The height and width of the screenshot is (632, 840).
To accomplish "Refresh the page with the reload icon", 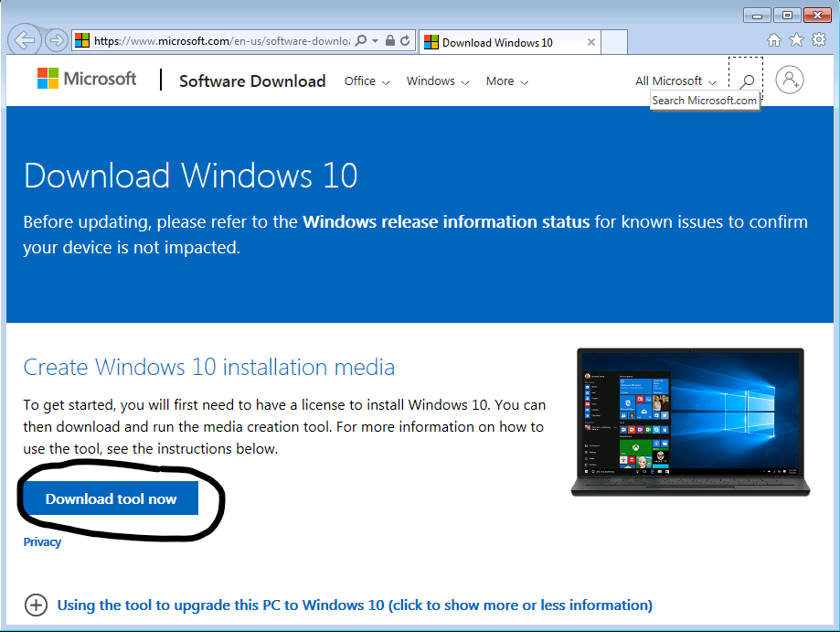I will (x=405, y=41).
